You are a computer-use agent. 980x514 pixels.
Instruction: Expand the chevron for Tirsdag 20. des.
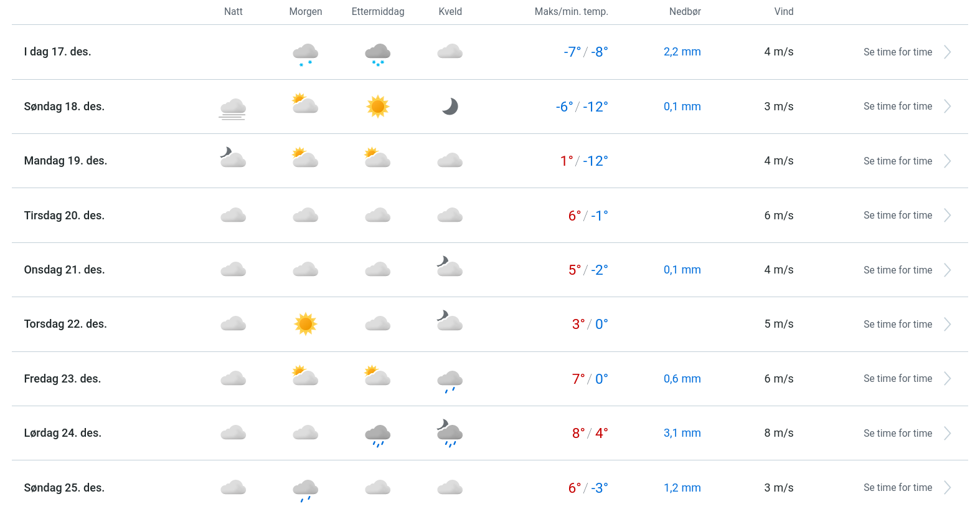click(947, 216)
